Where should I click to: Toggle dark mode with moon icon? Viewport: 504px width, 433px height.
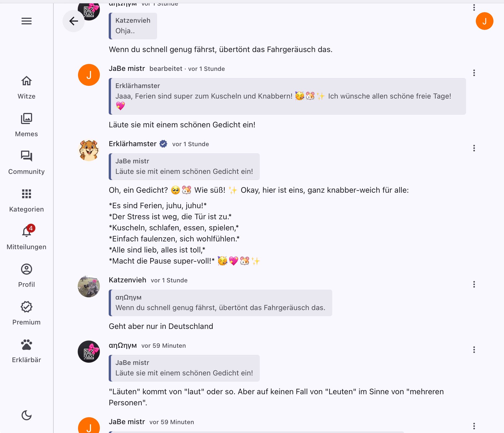click(27, 415)
